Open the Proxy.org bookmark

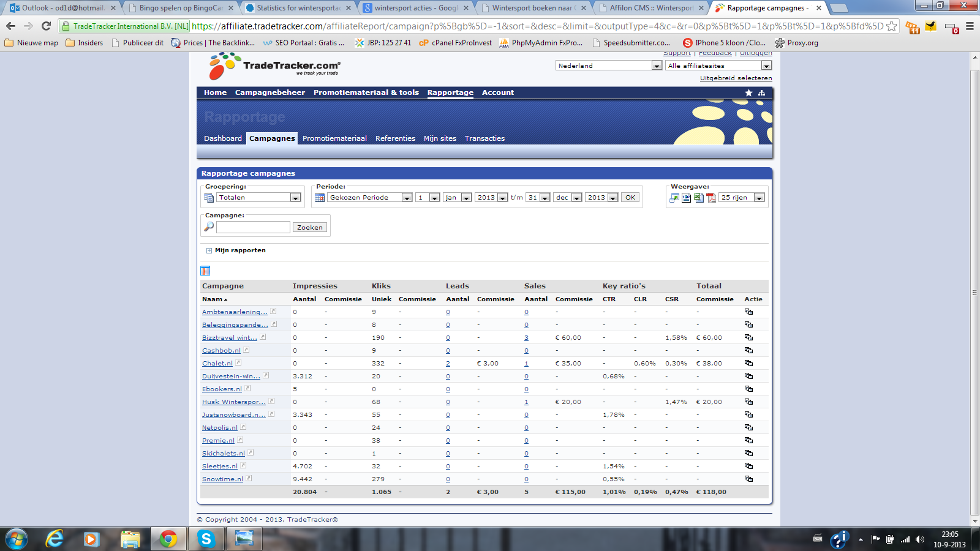796,43
